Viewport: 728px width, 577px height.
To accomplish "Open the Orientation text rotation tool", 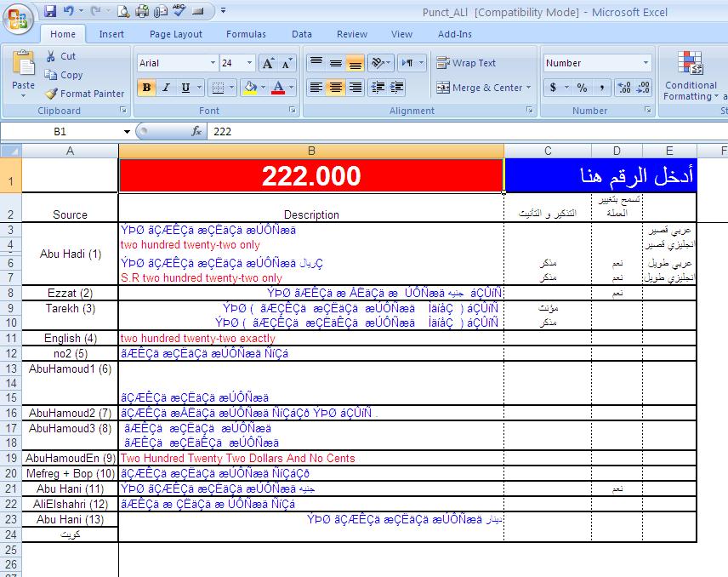I will tap(377, 63).
